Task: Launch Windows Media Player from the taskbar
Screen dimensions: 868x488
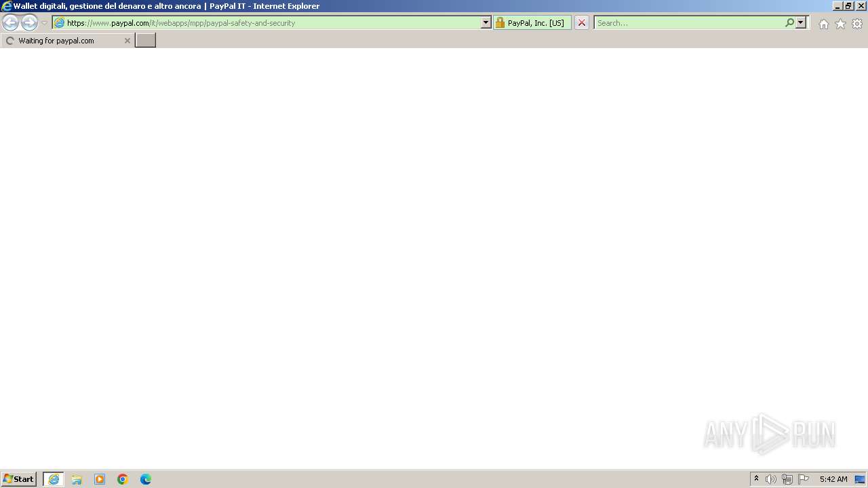Action: tap(100, 479)
